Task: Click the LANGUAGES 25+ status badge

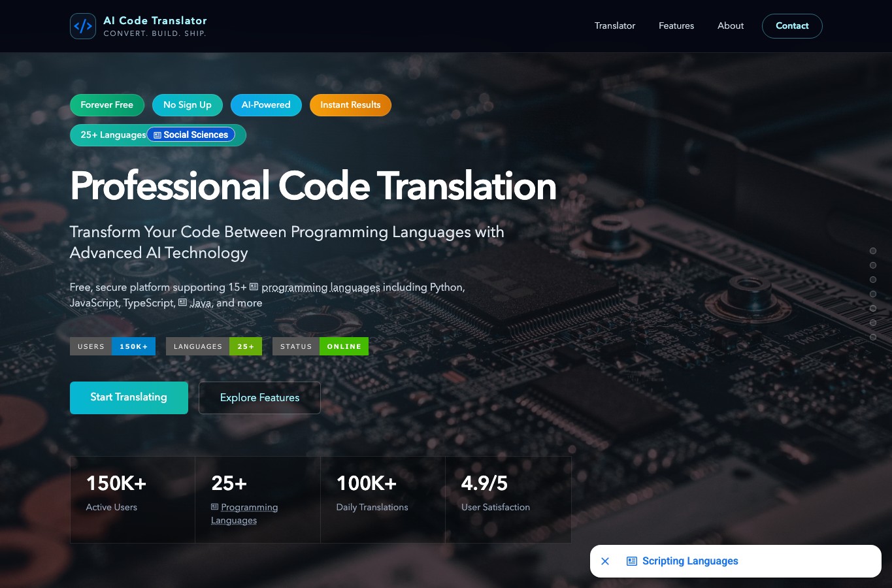Action: point(214,346)
